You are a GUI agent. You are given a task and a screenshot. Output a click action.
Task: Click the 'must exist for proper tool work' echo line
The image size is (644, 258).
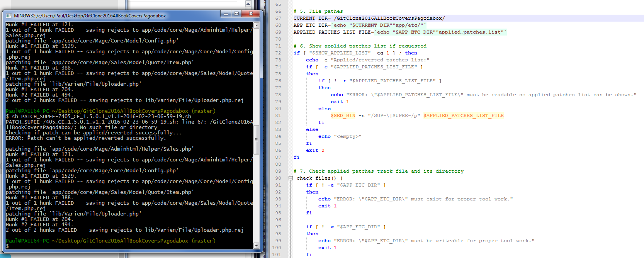click(416, 199)
